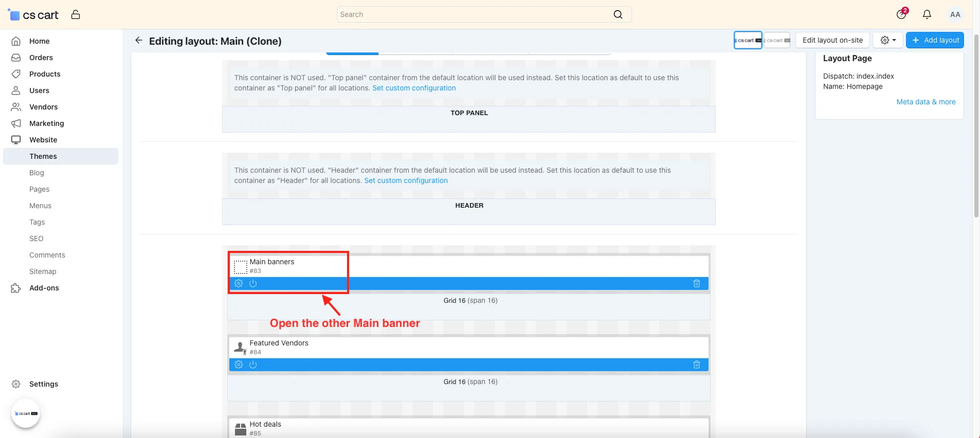Open the help icon with red badge
The image size is (980, 438).
(x=902, y=14)
